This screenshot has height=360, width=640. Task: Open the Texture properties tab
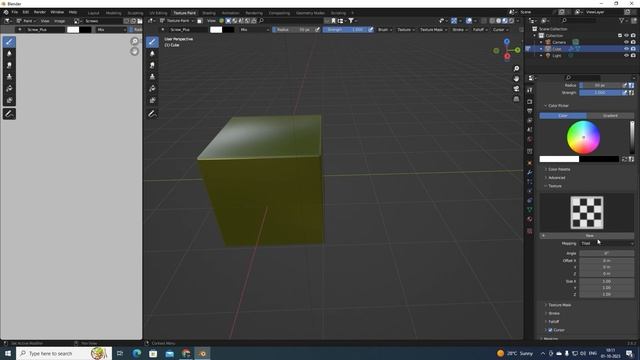tap(529, 231)
